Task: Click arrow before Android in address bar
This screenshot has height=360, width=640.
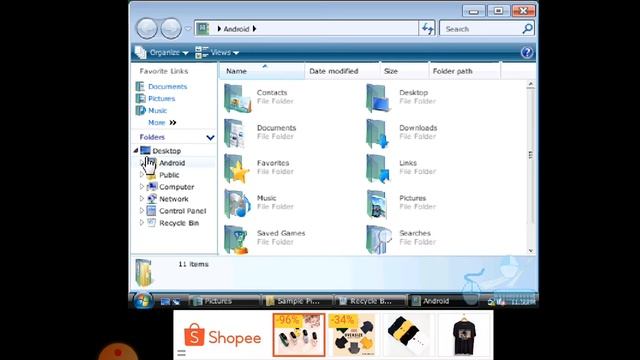Action: click(x=219, y=29)
